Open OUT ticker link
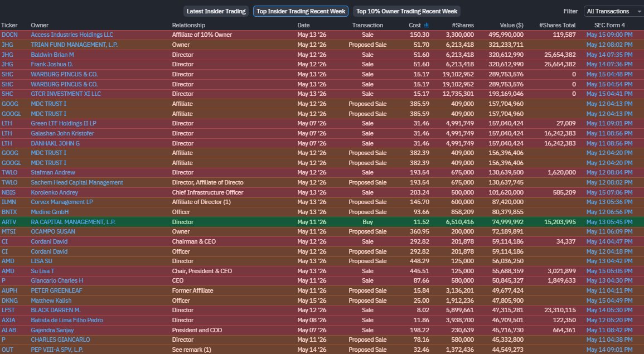 tap(7, 350)
